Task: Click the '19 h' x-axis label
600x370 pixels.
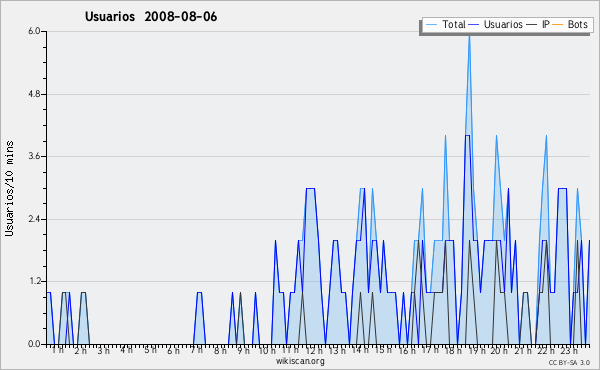Action: pyautogui.click(x=477, y=350)
